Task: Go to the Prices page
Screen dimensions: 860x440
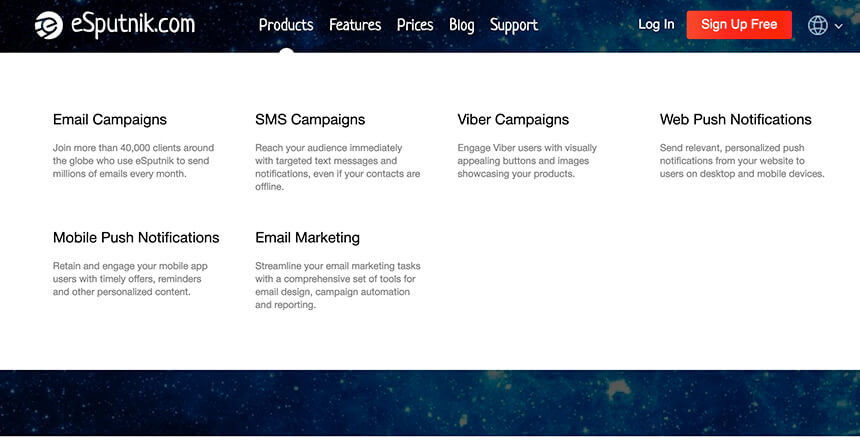Action: pos(415,25)
